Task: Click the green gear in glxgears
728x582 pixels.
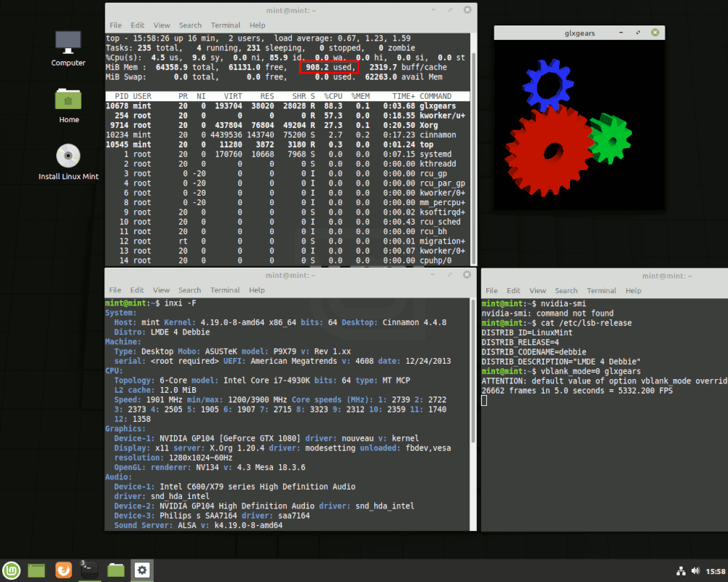Action: click(611, 139)
